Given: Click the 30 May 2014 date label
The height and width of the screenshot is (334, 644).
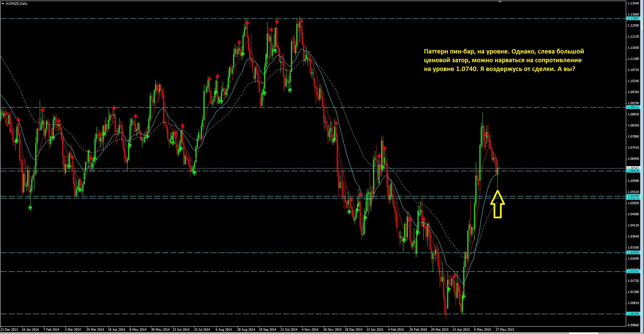Looking at the screenshot, I should (160, 330).
